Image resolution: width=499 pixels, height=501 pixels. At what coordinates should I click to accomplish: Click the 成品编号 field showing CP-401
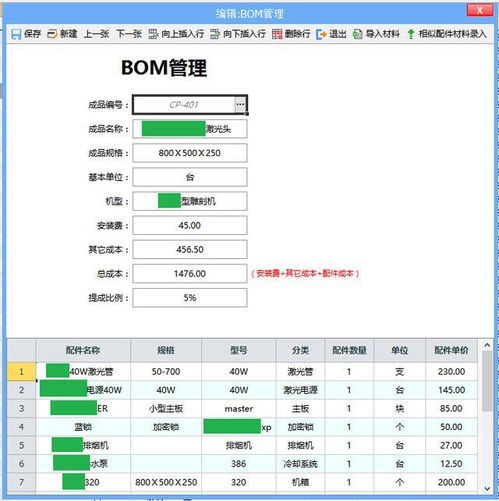pos(184,105)
